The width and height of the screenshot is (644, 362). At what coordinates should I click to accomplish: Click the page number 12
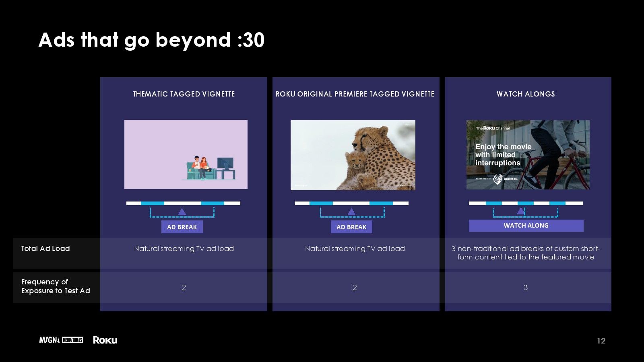[601, 341]
